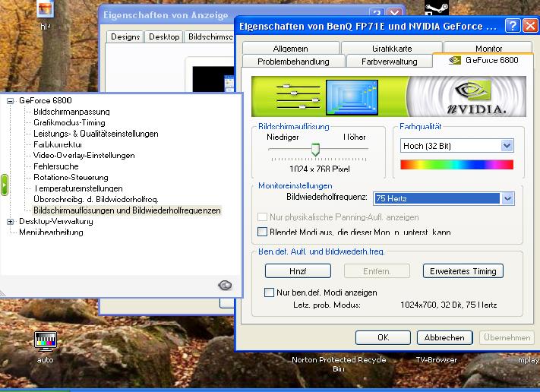Click the Bildschirmauflösung slider handle
Screen dimensions: 540x392
coord(315,150)
